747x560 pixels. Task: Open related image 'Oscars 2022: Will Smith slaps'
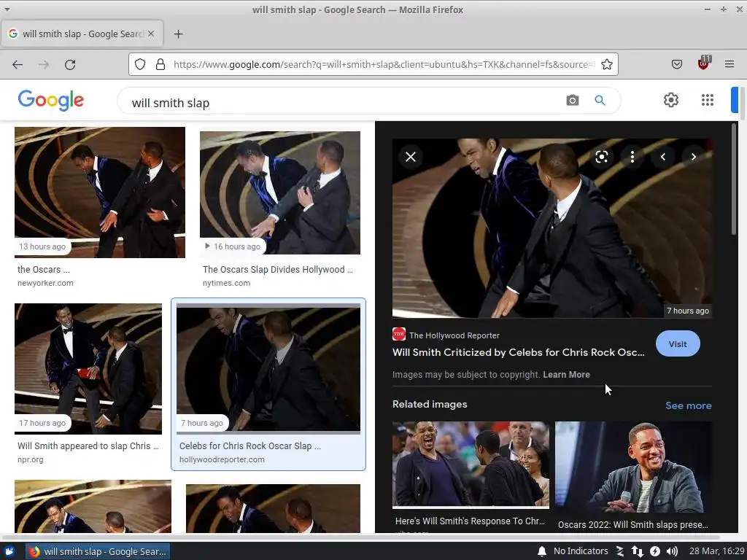634,467
